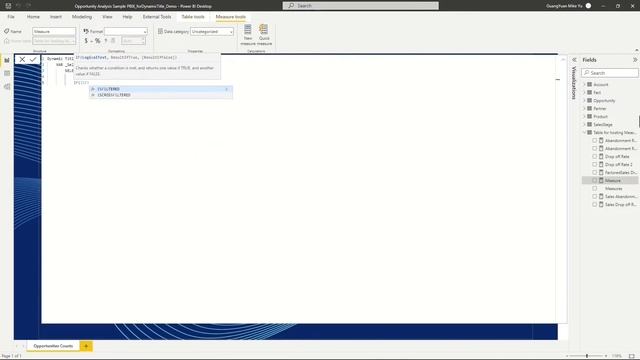Image resolution: width=640 pixels, height=360 pixels.
Task: Open the Data category dropdown
Action: 212,31
